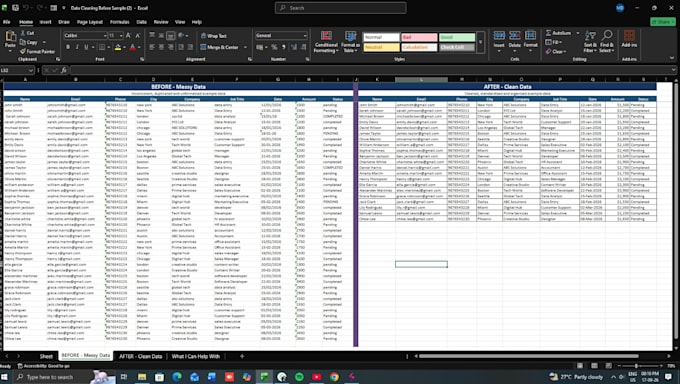The height and width of the screenshot is (384, 680).
Task: Click the decrease decimal icon
Action: [304, 47]
